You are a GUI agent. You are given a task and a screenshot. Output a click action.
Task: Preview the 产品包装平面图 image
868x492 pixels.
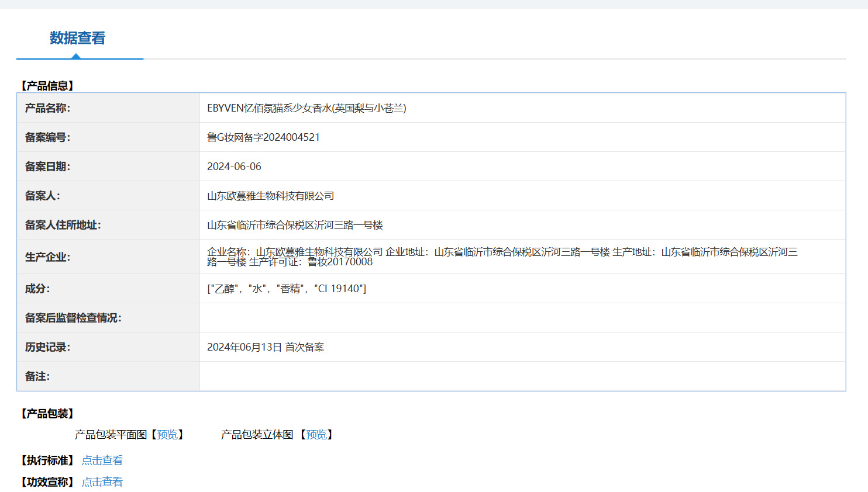point(167,435)
